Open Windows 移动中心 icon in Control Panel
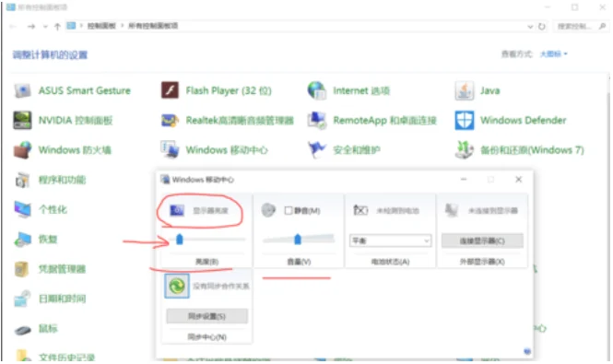This screenshot has width=613, height=364. coord(170,150)
